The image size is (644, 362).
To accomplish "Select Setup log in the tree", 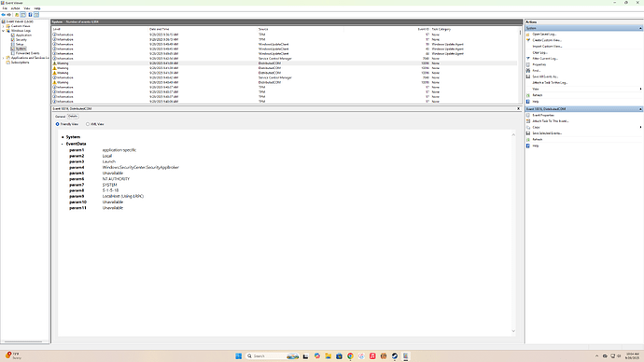I will (x=20, y=45).
